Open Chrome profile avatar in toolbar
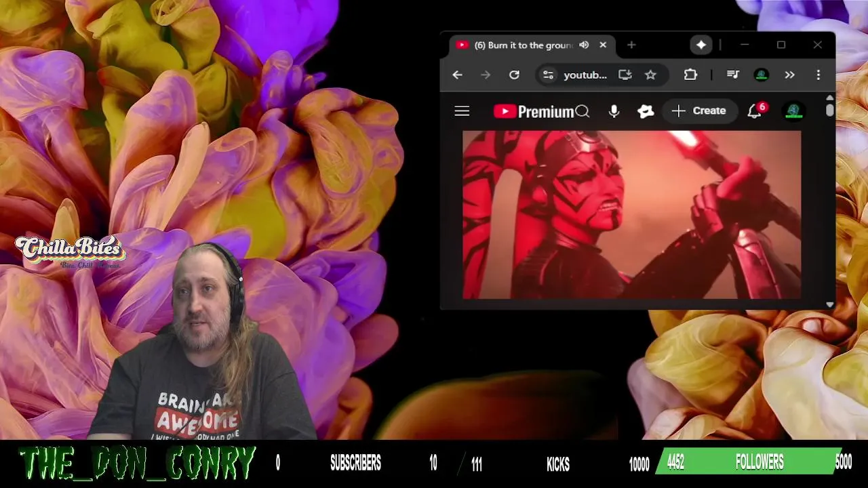 tap(762, 75)
